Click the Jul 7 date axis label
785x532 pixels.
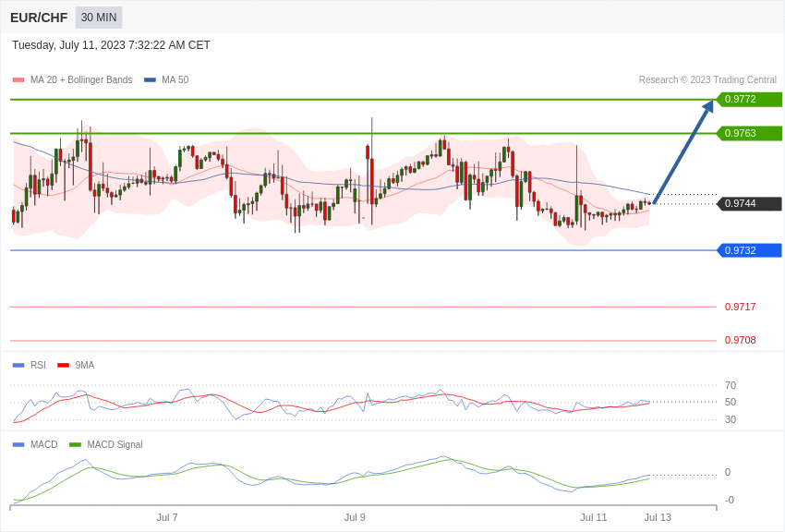pos(167,517)
